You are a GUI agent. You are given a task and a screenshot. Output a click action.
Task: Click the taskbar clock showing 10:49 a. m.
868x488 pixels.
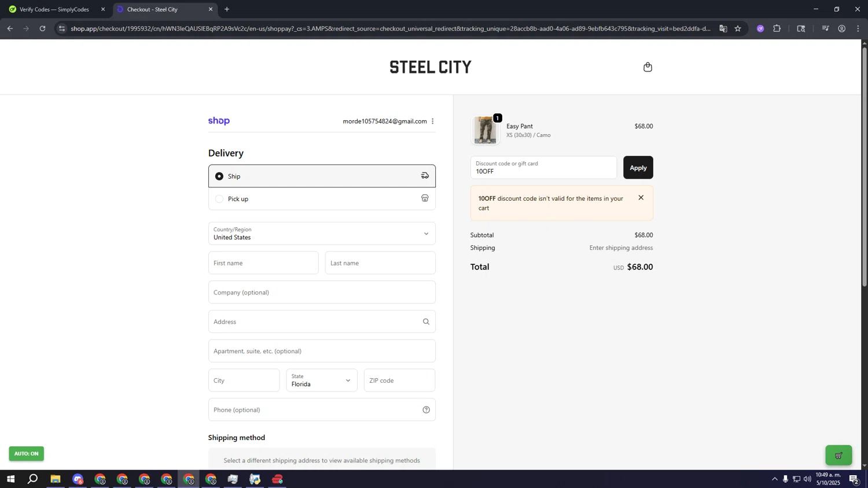[x=828, y=479]
